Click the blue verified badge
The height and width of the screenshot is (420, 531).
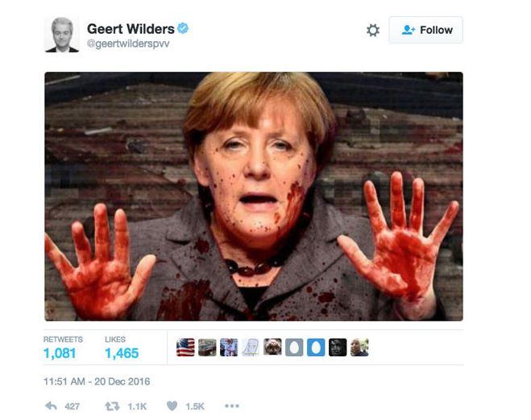(x=183, y=28)
